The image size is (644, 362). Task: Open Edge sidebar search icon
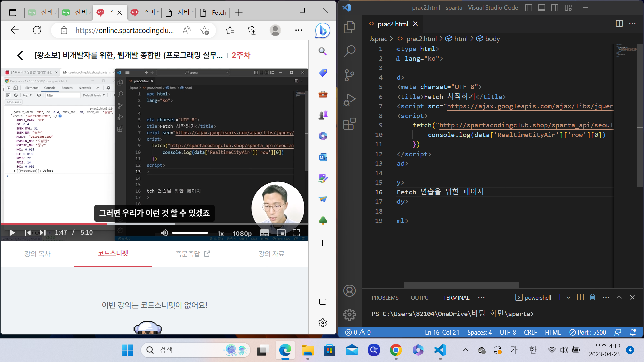coord(323,51)
